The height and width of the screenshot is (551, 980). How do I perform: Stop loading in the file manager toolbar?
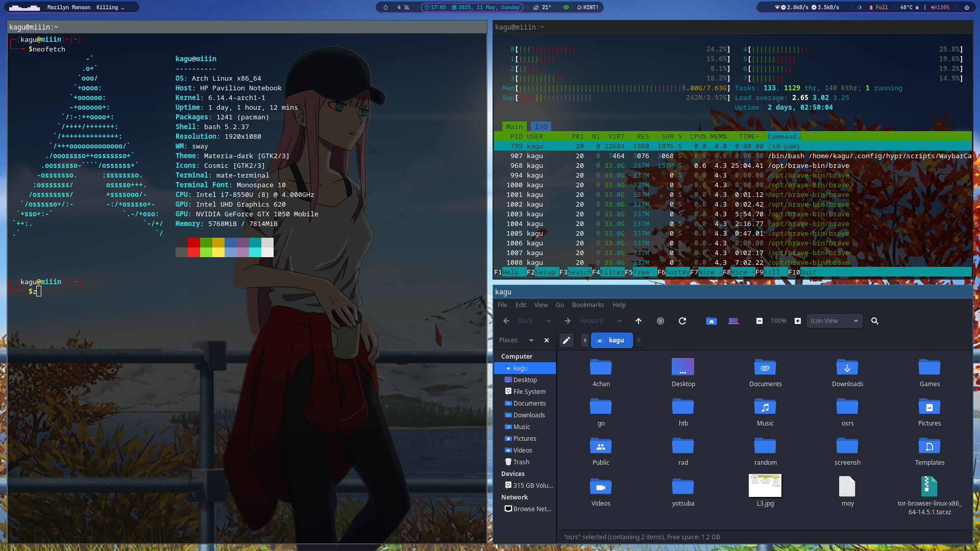point(660,321)
